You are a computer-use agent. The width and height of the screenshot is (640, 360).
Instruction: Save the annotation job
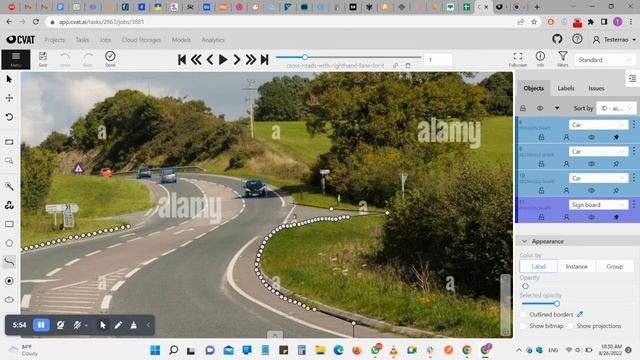tap(43, 59)
